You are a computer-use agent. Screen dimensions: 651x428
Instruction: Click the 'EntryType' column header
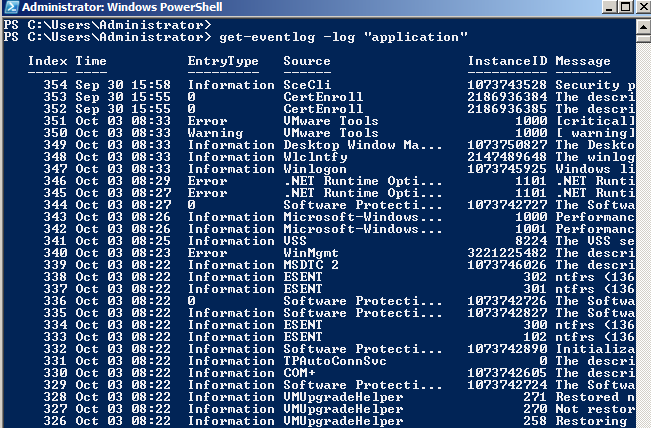[223, 61]
